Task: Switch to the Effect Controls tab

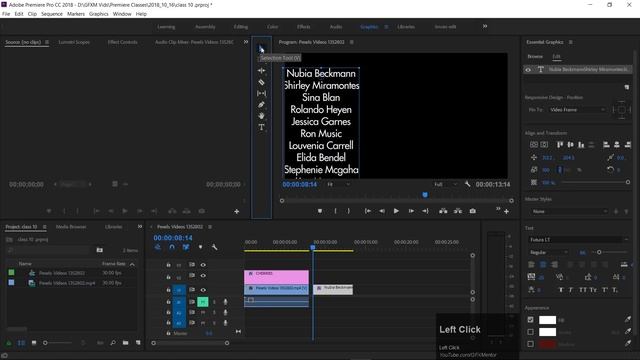Action: (122, 42)
